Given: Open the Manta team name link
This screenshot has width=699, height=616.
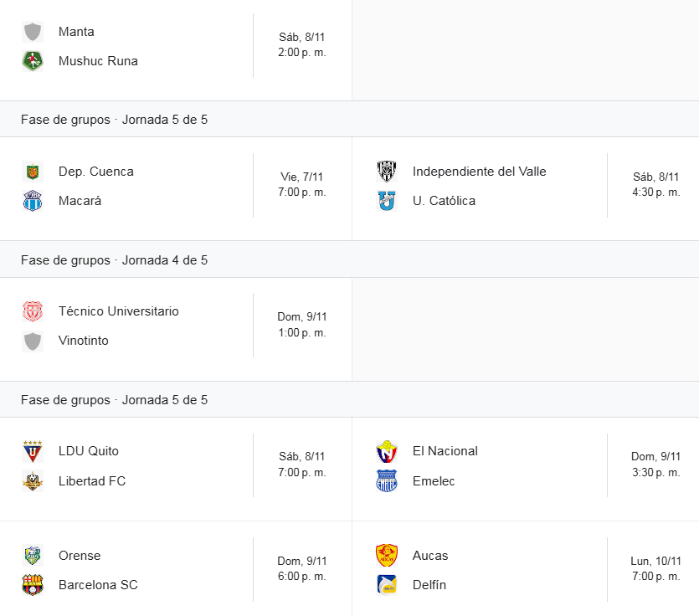Looking at the screenshot, I should 76,32.
